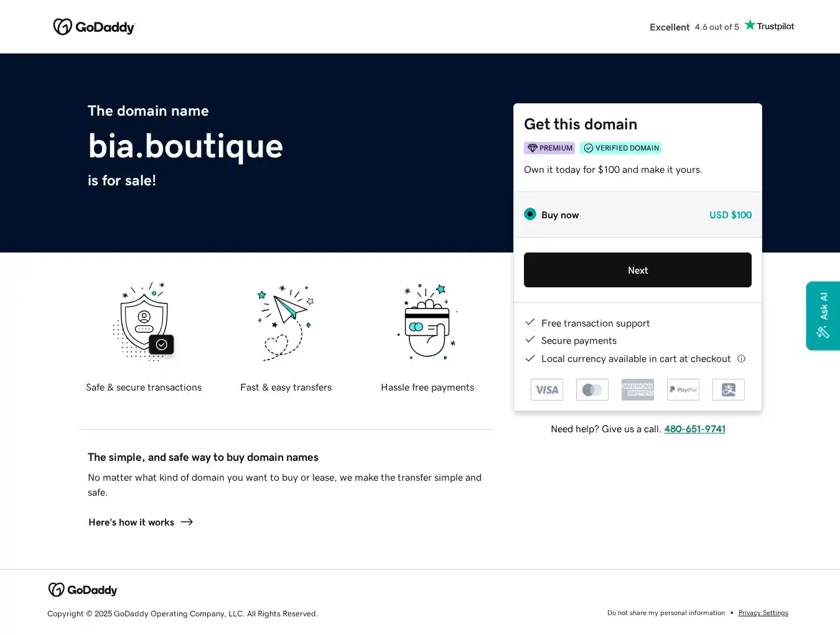Click the GoDaddy logo in the footer
The width and height of the screenshot is (840, 635).
pos(83,590)
